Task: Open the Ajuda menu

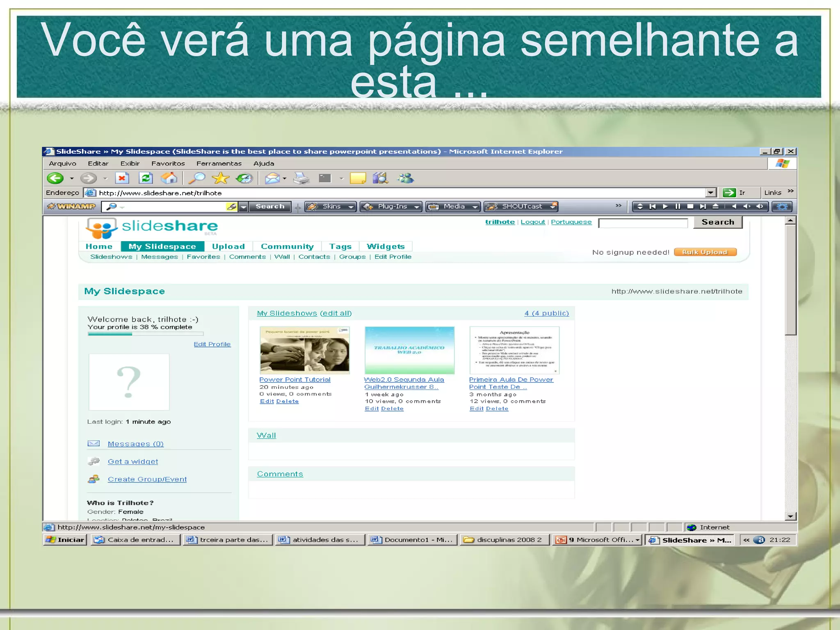Action: 264,163
